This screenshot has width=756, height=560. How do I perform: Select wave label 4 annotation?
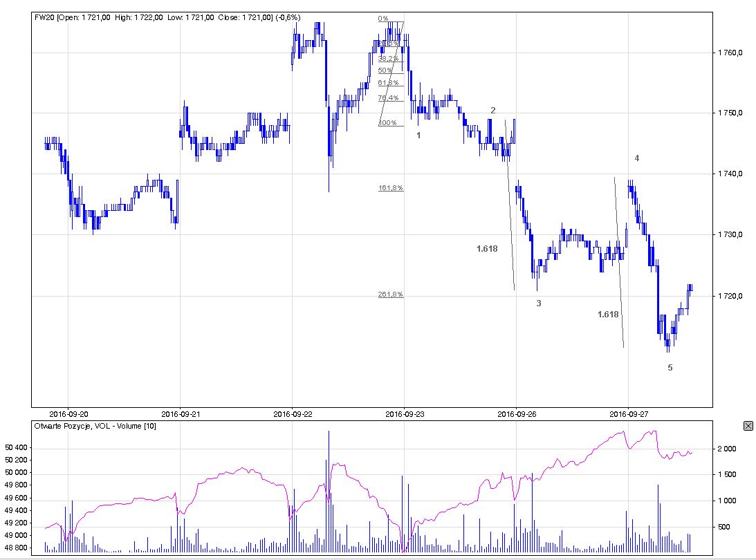pos(637,158)
